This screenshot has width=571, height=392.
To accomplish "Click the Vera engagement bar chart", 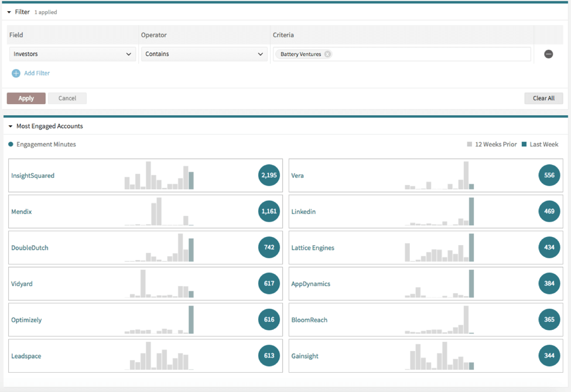I will pos(439,176).
